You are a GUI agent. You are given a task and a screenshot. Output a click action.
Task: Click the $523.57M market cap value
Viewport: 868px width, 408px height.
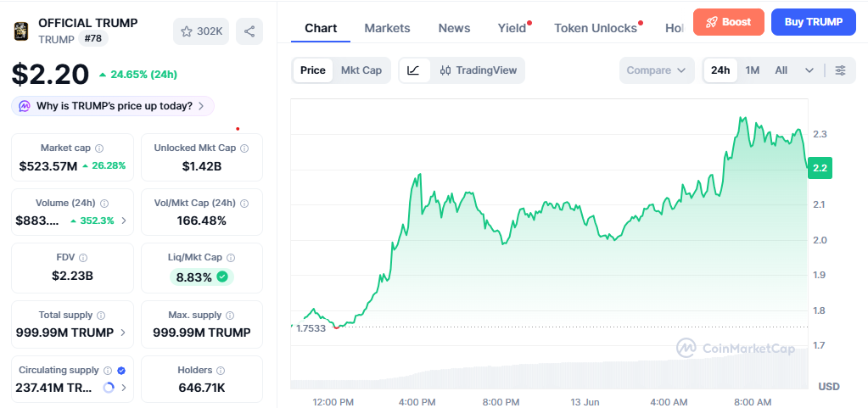48,165
